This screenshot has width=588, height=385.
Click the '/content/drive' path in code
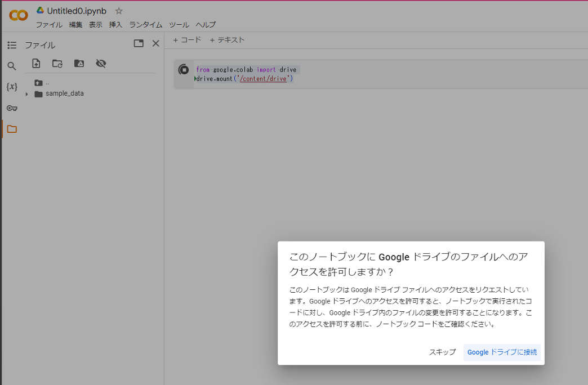click(x=264, y=79)
